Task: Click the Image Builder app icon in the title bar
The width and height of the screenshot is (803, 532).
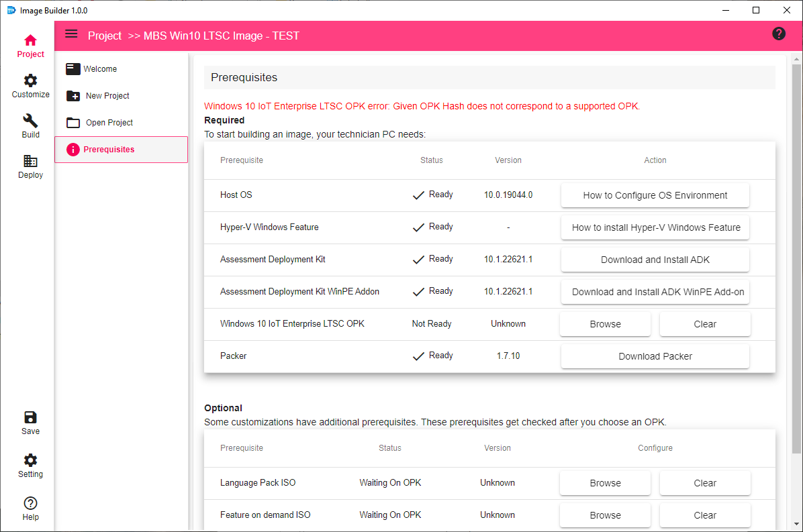Action: [x=11, y=10]
